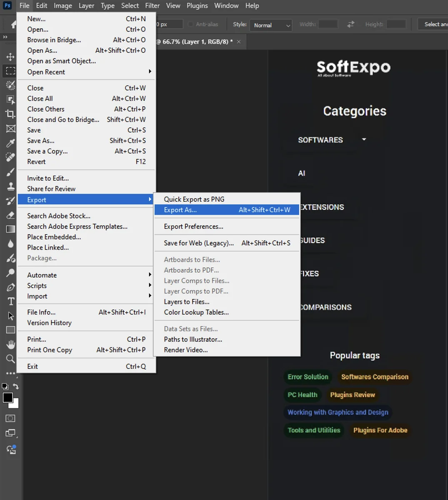Viewport: 448px width, 500px height.
Task: Select the Move tool
Action: (x=10, y=57)
